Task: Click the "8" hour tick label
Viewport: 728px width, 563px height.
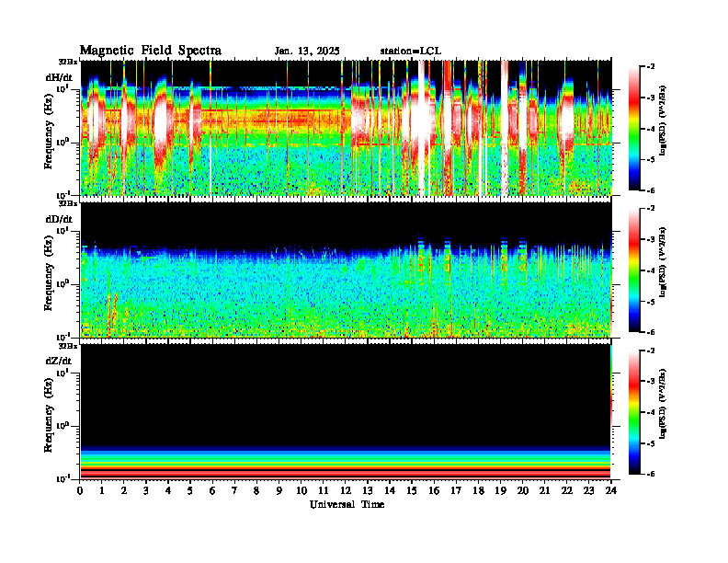Action: coord(256,491)
